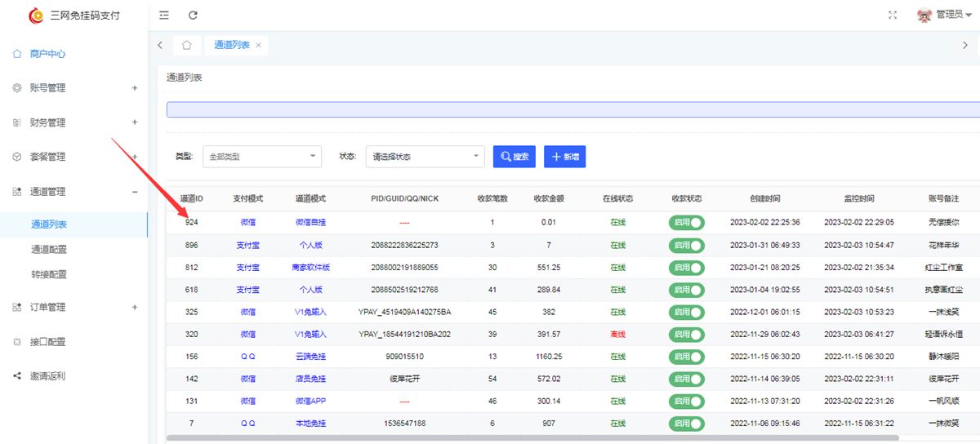
Task: Click the 商户中心 house icon
Action: 17,54
